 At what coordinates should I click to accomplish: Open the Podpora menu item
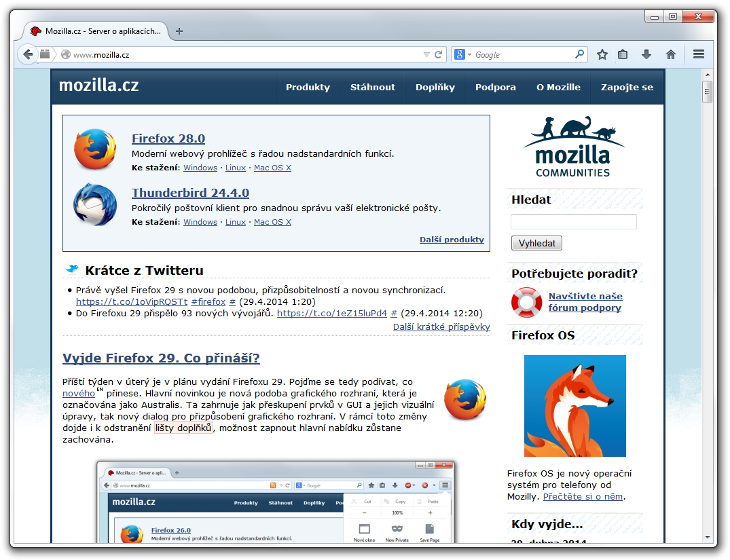point(495,87)
